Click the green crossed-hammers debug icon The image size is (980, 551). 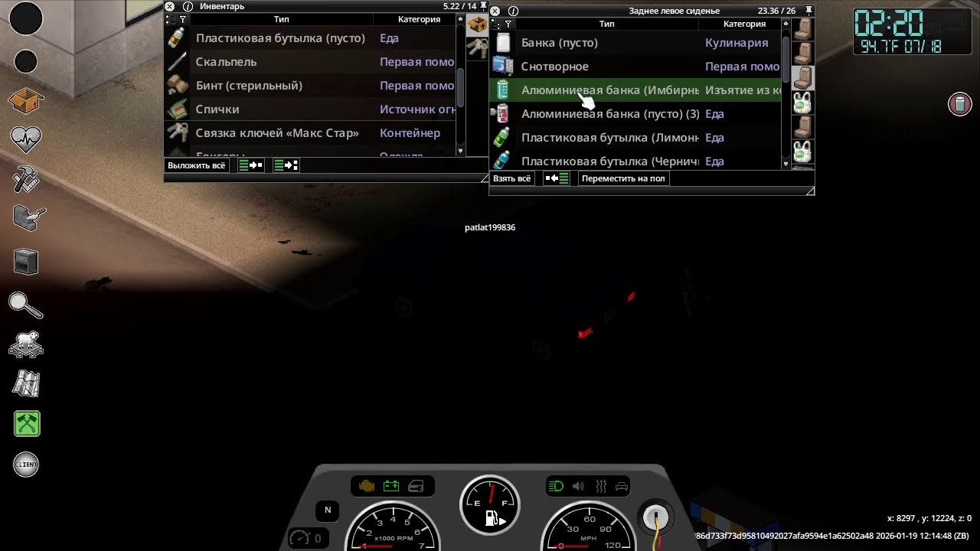click(27, 424)
